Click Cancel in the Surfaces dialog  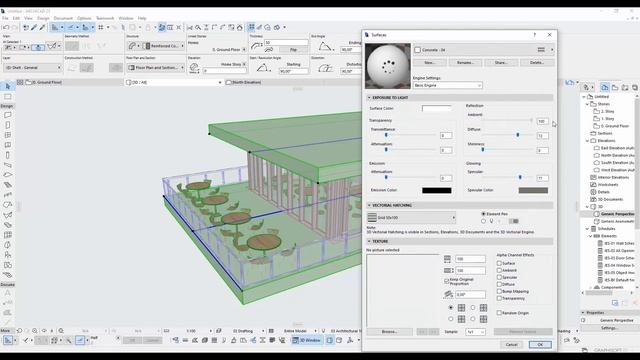click(511, 345)
